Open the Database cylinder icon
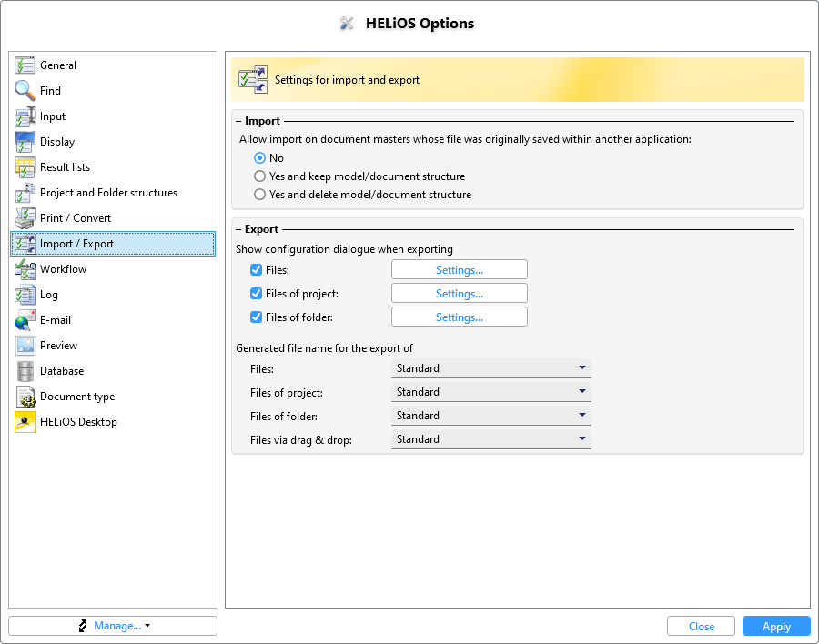The height and width of the screenshot is (644, 819). (25, 371)
